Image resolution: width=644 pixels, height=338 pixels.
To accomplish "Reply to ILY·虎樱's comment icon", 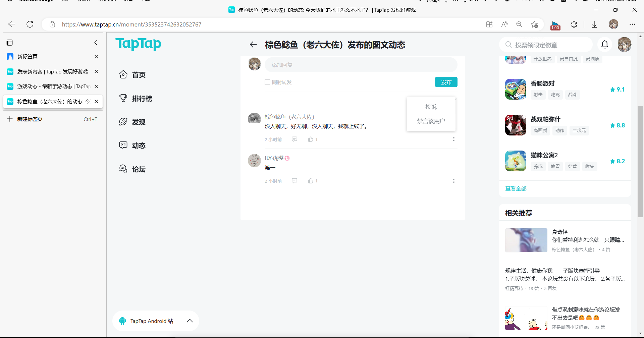I will click(294, 181).
